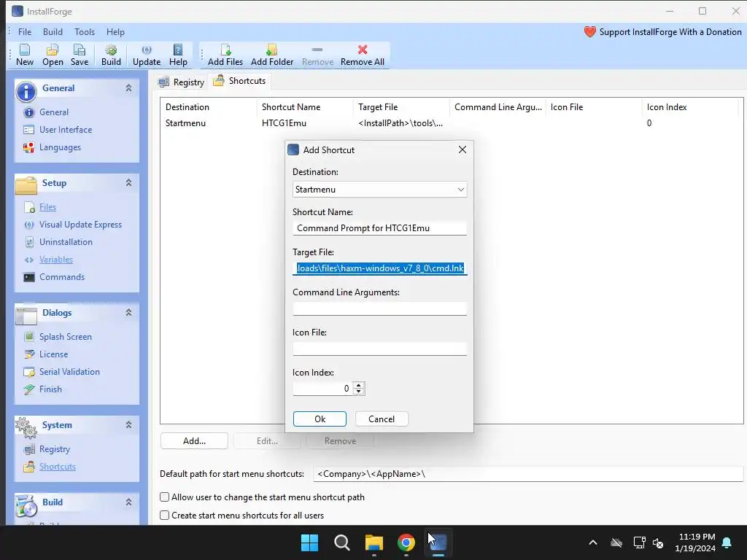
Task: Open the Help menu
Action: (115, 32)
